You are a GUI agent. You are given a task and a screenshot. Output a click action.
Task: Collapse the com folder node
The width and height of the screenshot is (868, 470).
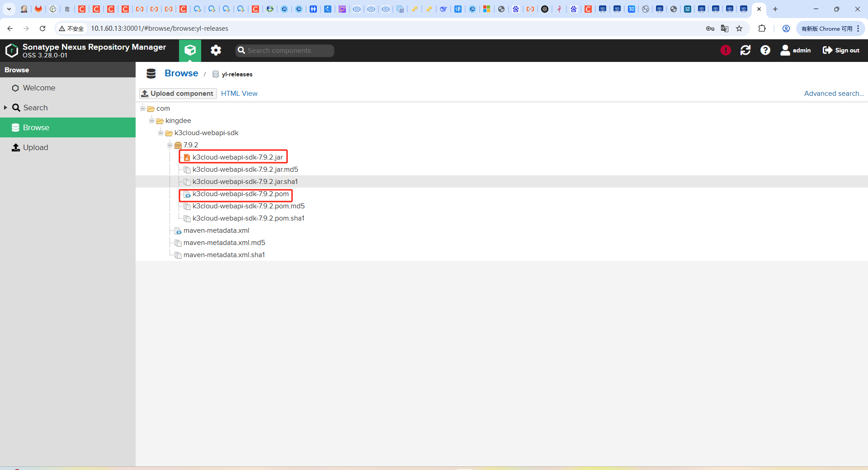(x=143, y=108)
